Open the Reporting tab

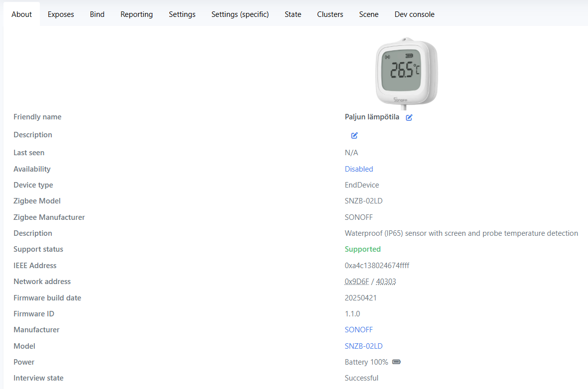pyautogui.click(x=136, y=14)
